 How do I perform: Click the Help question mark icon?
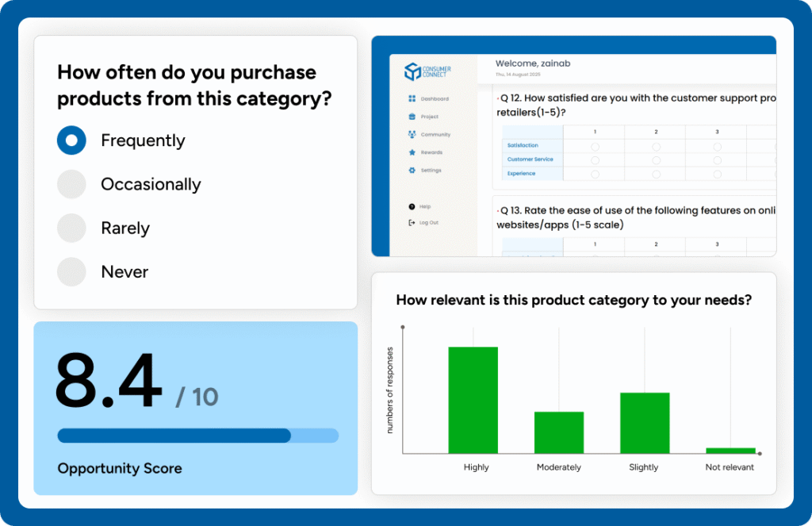pyautogui.click(x=412, y=206)
